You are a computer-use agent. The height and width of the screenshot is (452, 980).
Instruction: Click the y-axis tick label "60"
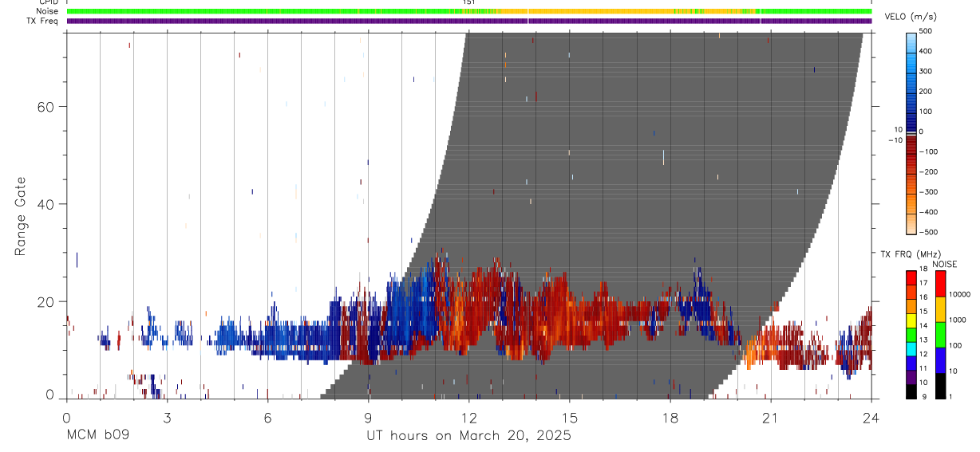click(46, 106)
